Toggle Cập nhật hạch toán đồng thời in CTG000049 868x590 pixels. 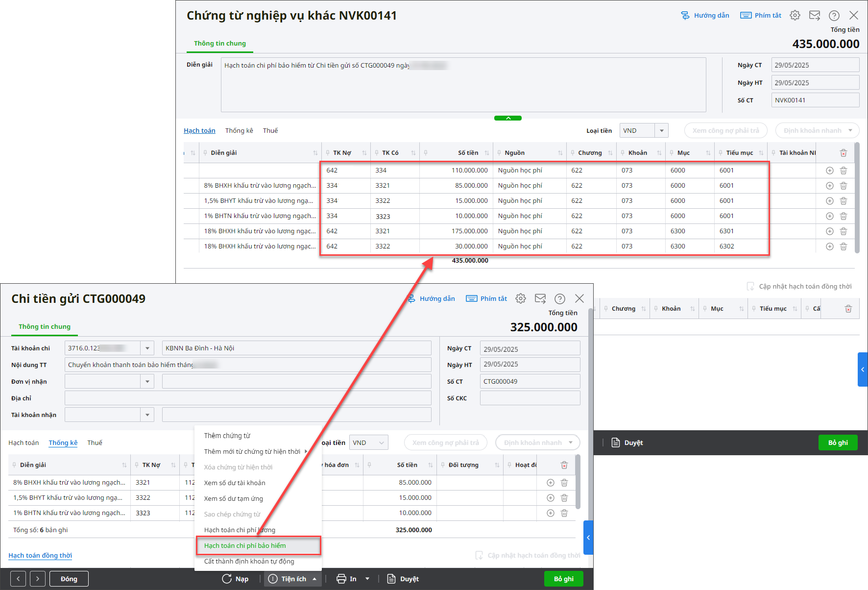point(479,555)
